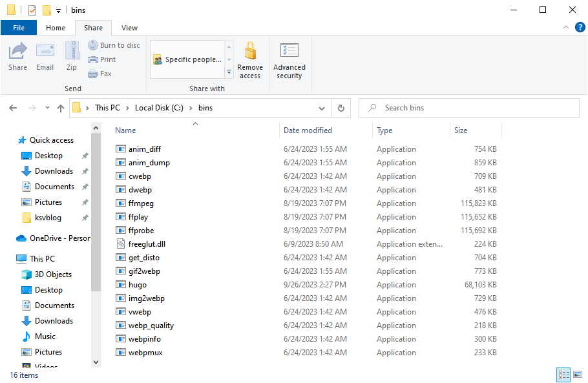The image size is (588, 383).
Task: Refresh the bins folder
Action: pyautogui.click(x=341, y=108)
